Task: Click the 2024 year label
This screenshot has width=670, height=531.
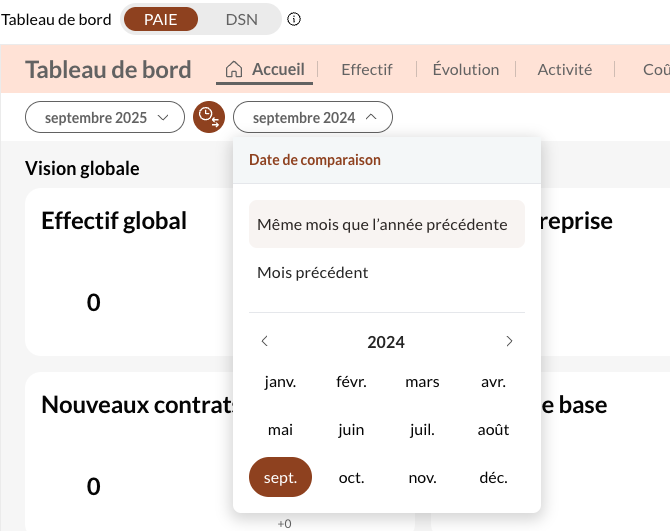Action: tap(386, 342)
